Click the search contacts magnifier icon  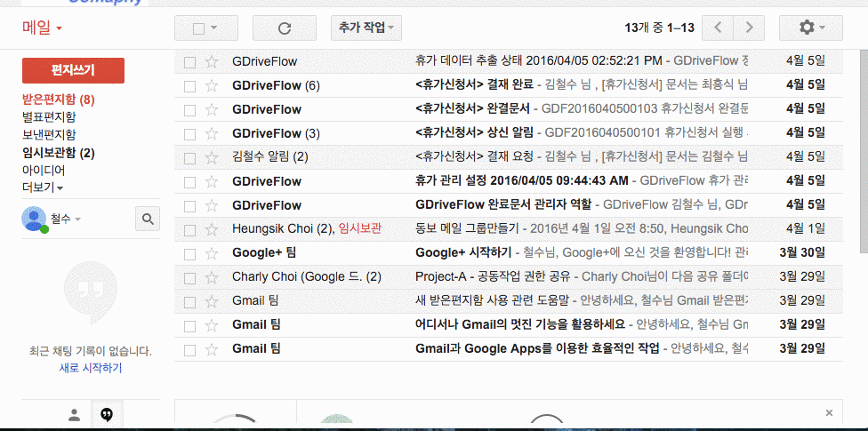148,219
